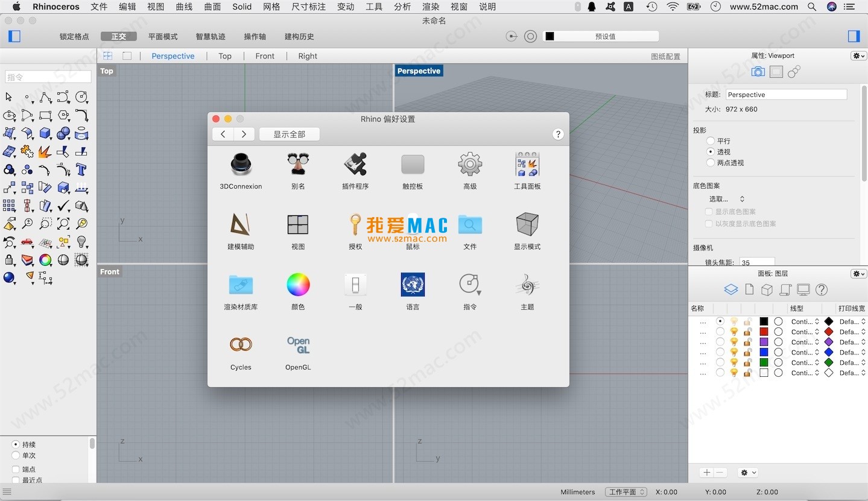Open the 曲线 menu
Screen dimensions: 868x501
[x=184, y=7]
